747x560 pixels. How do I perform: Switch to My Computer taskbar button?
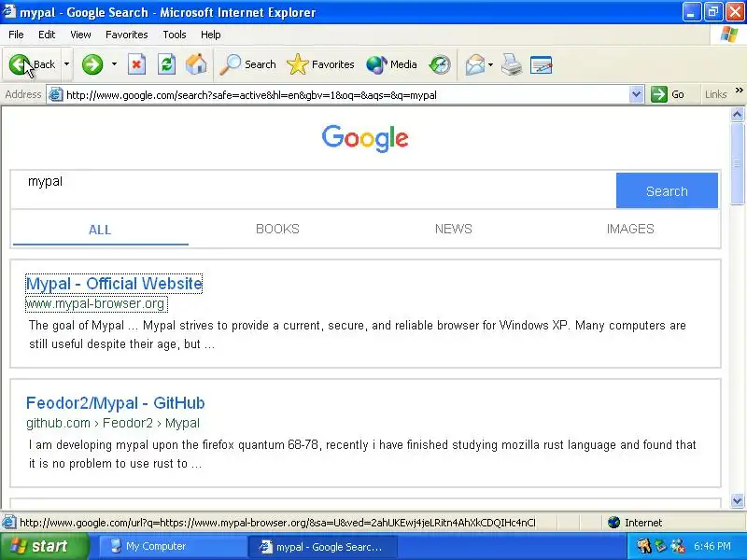[x=172, y=546]
